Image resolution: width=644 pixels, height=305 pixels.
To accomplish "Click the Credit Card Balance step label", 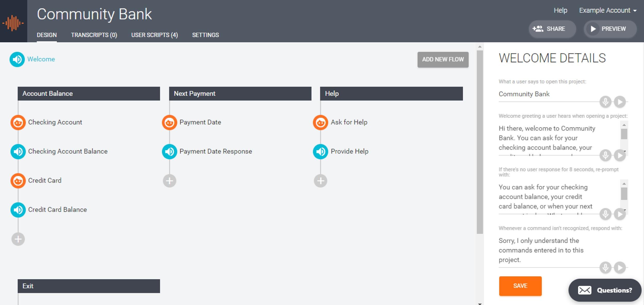I will point(58,210).
